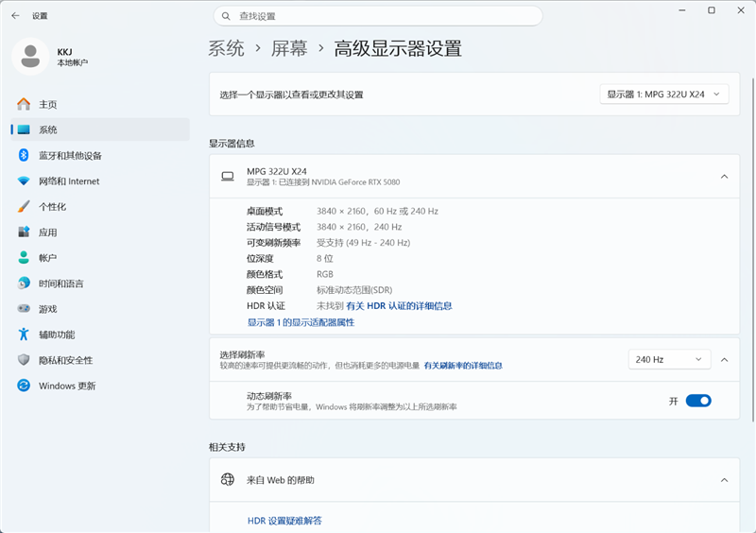
Task: Click the 帐户 person icon
Action: click(x=24, y=258)
